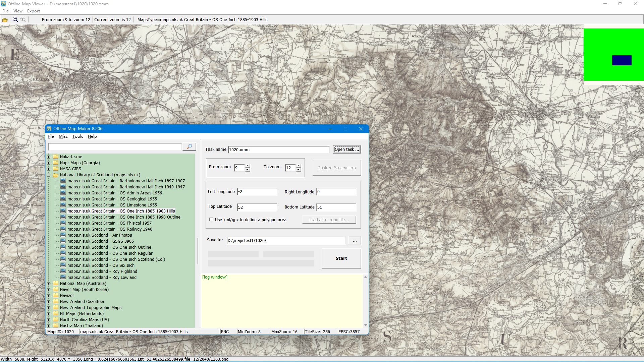Zoom out using the magnifier minus icon
This screenshot has height=362, width=644.
15,19
